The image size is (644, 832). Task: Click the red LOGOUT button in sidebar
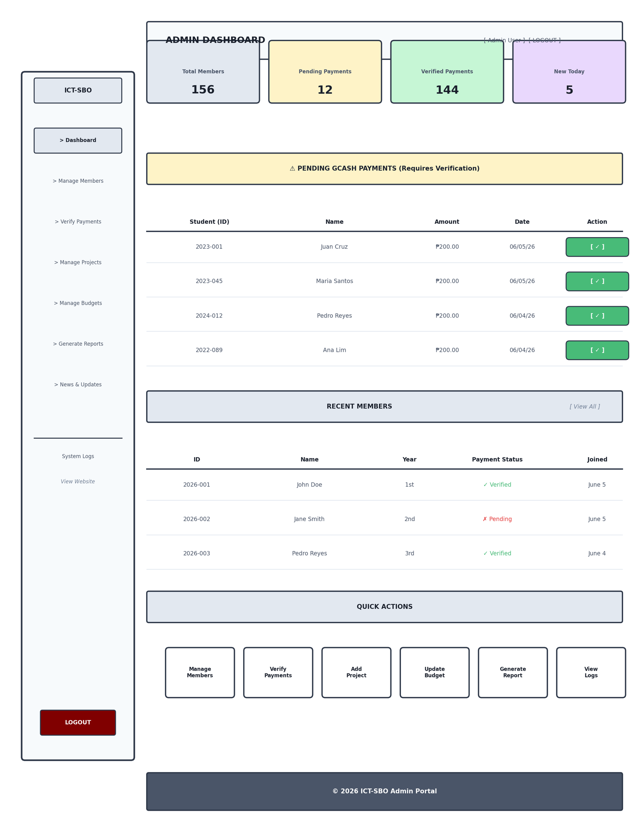click(78, 723)
